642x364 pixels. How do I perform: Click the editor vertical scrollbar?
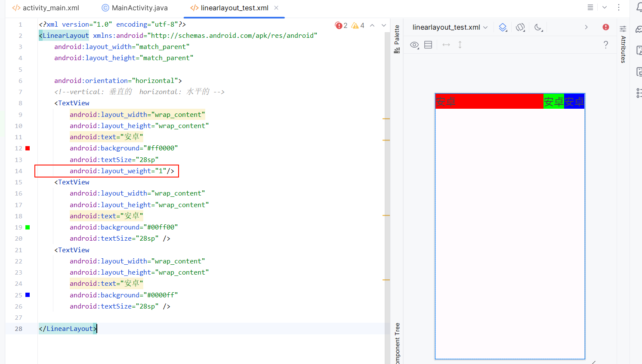(386, 198)
